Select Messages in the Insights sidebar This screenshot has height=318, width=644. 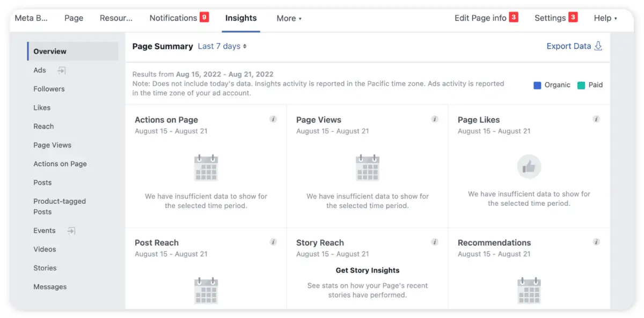tap(50, 286)
